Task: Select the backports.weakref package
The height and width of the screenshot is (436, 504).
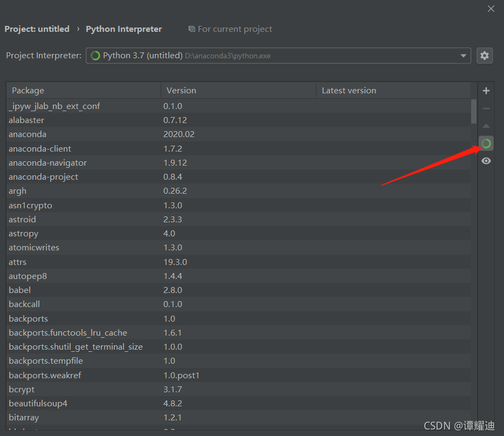Action: pyautogui.click(x=238, y=375)
